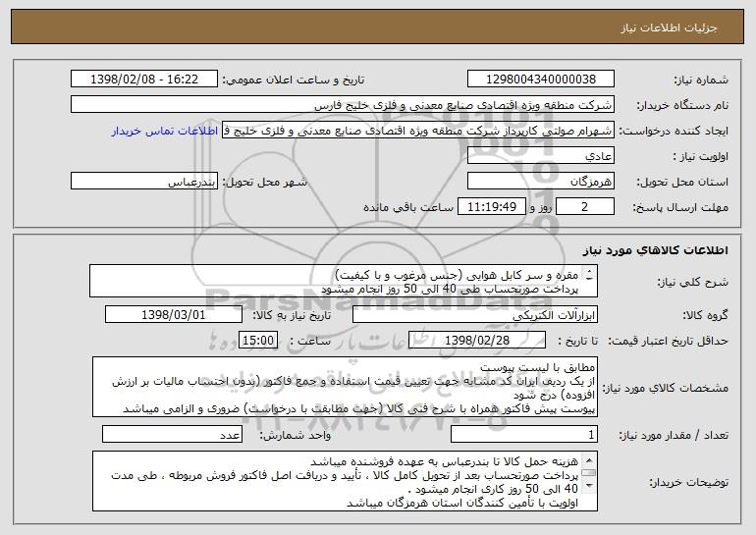Viewport: 756px width, 535px height.
Task: Click the حداقل تاریخ اعتبار قیمت label
Action: [x=668, y=341]
